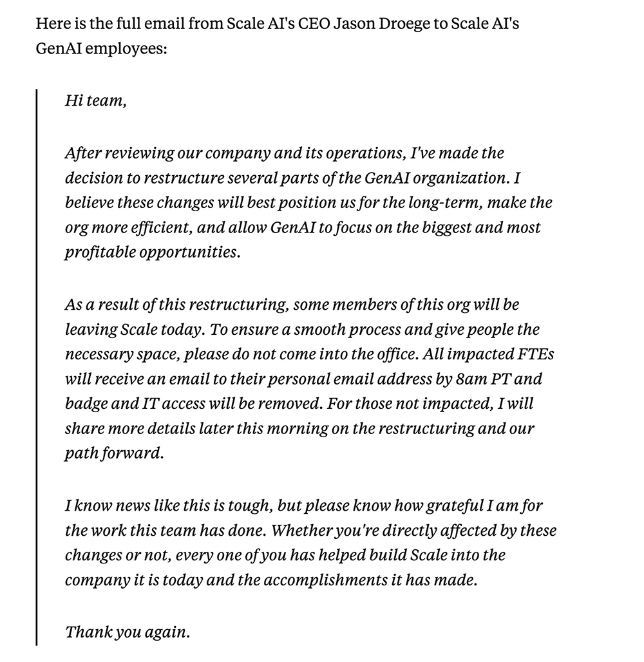Click the line starting 'decision to restructure several parts'
The height and width of the screenshot is (662, 644).
tap(292, 178)
